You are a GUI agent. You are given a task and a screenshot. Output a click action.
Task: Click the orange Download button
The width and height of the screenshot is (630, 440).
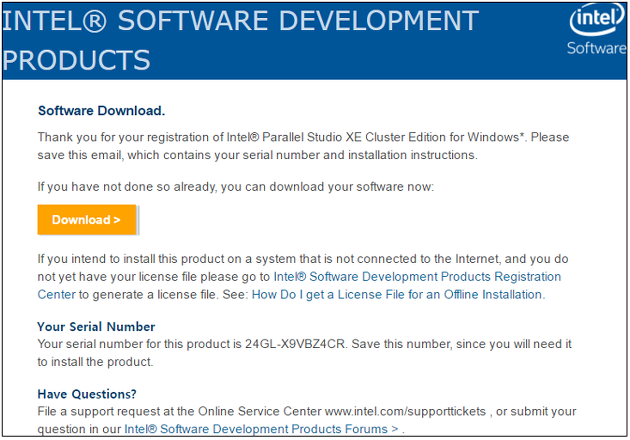click(x=87, y=220)
